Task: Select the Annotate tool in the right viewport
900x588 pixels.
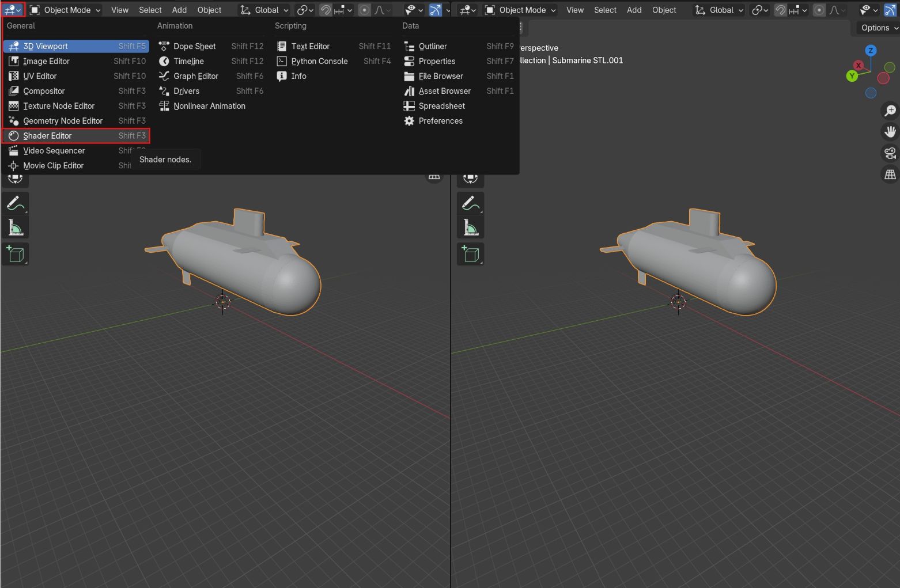Action: click(x=471, y=203)
